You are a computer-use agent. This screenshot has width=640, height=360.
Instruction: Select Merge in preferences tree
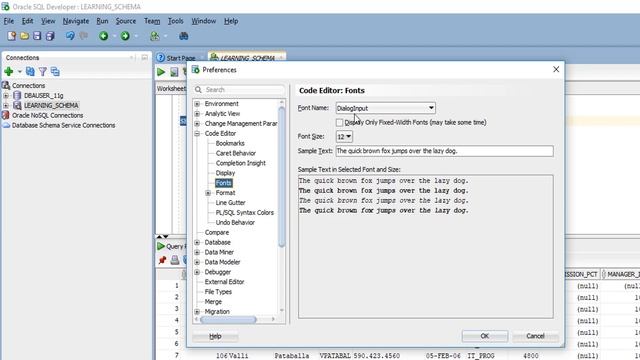213,302
